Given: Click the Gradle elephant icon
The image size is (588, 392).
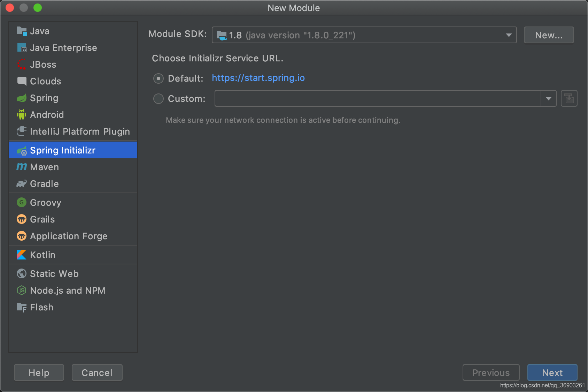Looking at the screenshot, I should point(22,184).
